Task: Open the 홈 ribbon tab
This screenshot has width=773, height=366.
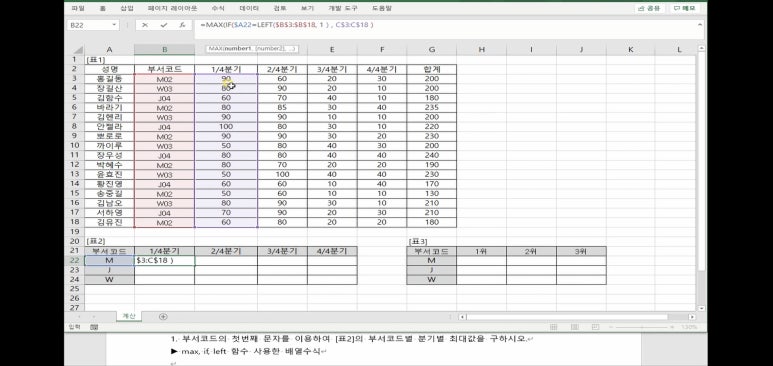Action: coord(103,8)
